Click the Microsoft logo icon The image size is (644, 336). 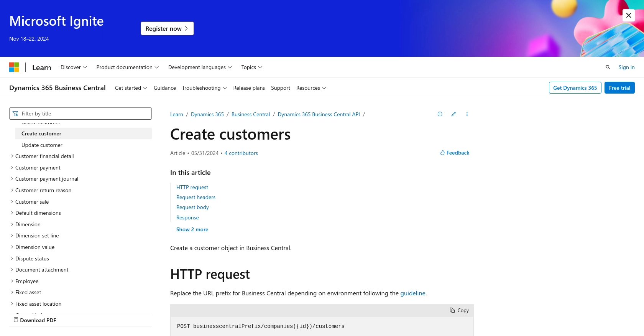(14, 67)
